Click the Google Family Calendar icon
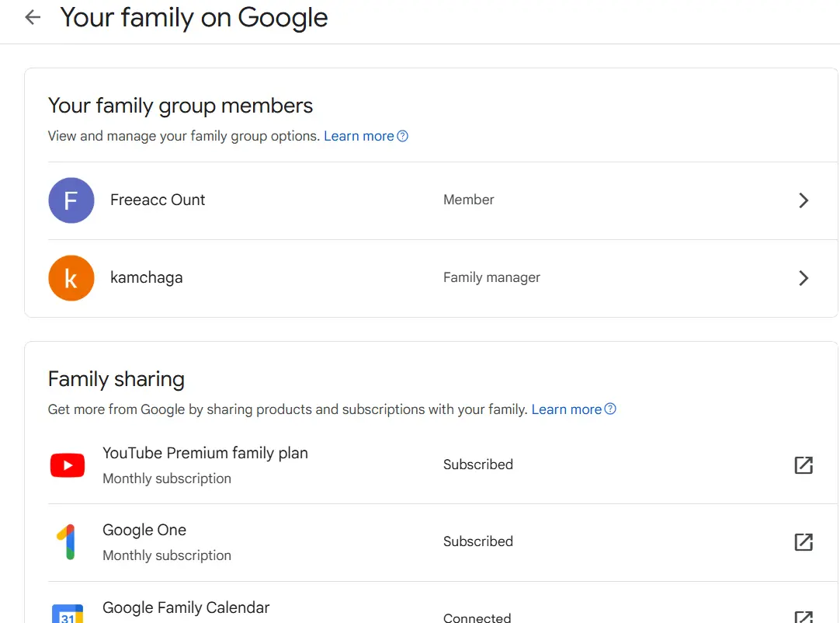This screenshot has width=840, height=623. pyautogui.click(x=68, y=614)
